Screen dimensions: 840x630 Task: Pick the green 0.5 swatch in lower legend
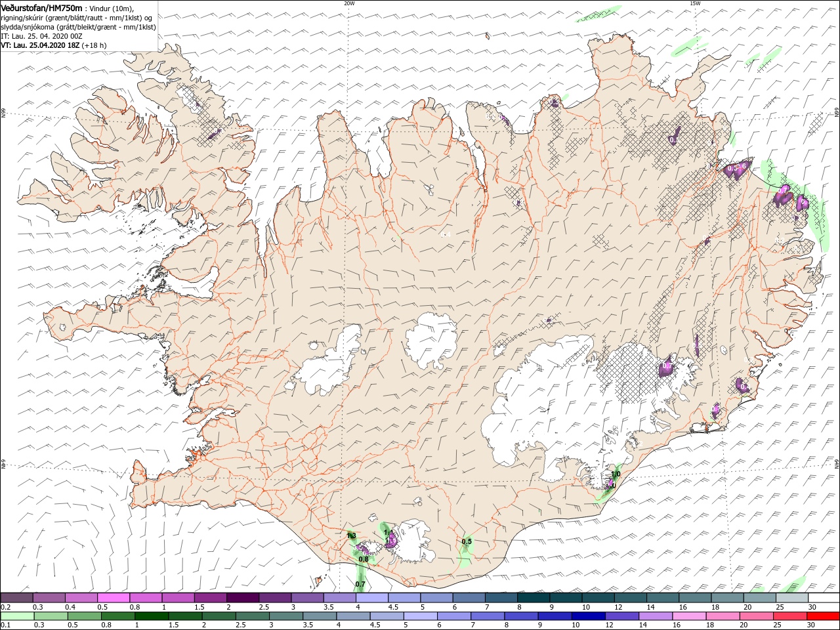[84, 616]
